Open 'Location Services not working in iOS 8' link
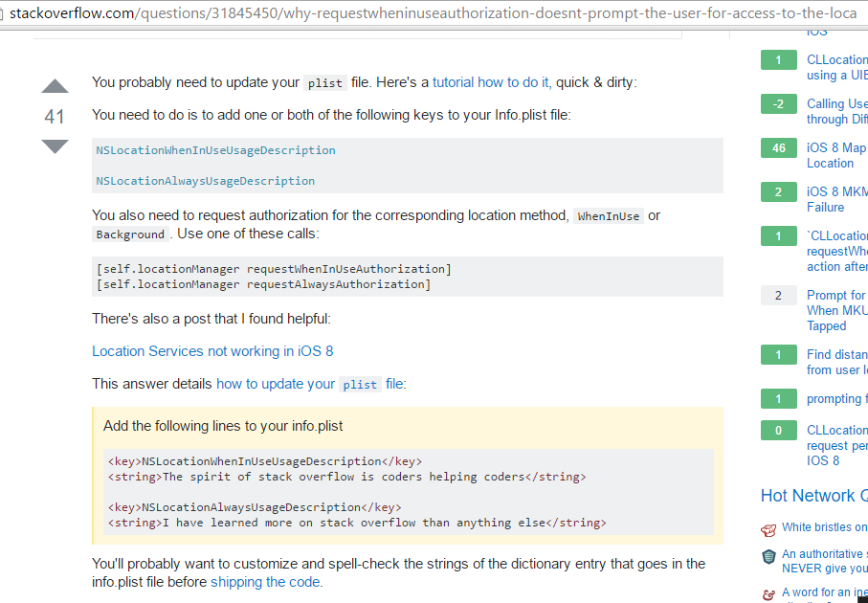This screenshot has height=603, width=868. point(212,351)
